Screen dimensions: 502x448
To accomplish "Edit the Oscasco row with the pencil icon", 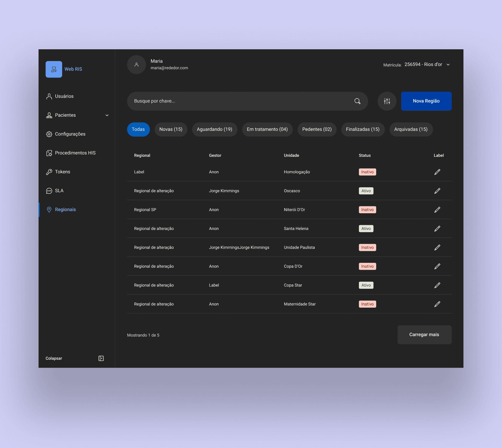I will [x=437, y=191].
